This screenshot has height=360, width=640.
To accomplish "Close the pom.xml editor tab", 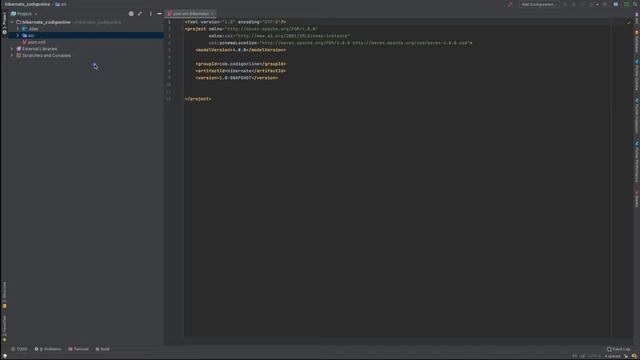I will pyautogui.click(x=212, y=13).
